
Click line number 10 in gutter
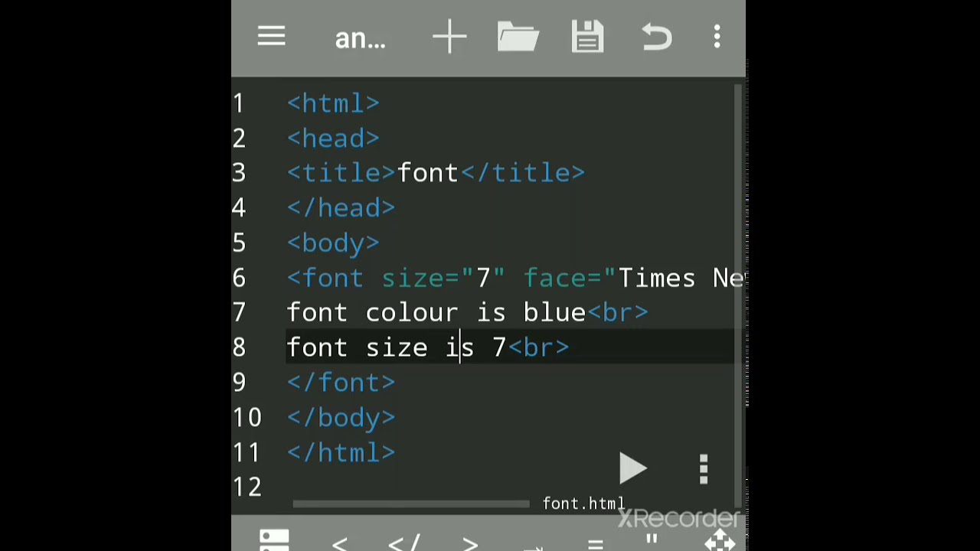(x=247, y=418)
